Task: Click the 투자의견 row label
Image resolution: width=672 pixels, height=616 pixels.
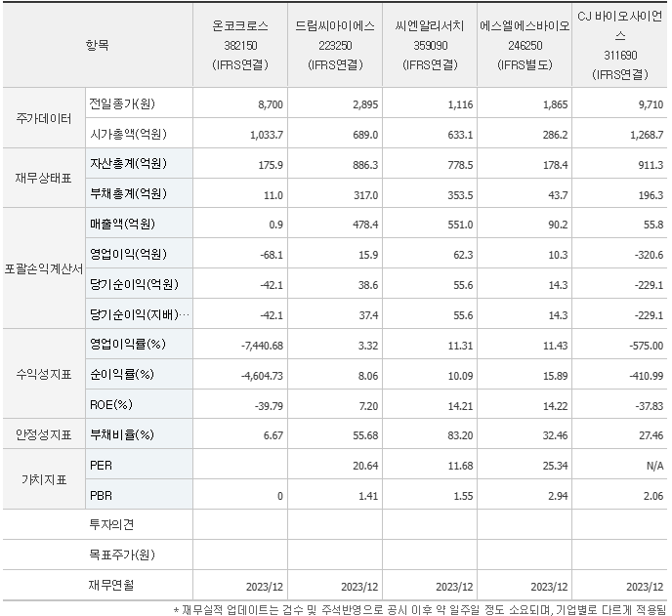Action: [111, 524]
